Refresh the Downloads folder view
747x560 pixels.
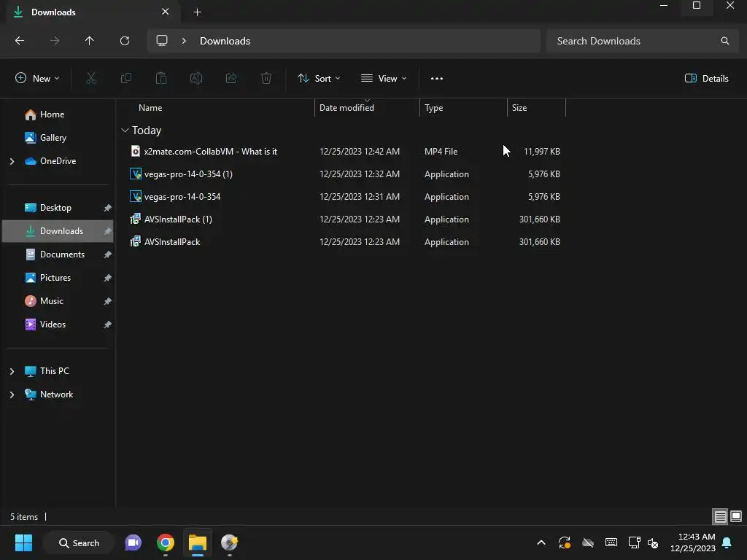(125, 41)
